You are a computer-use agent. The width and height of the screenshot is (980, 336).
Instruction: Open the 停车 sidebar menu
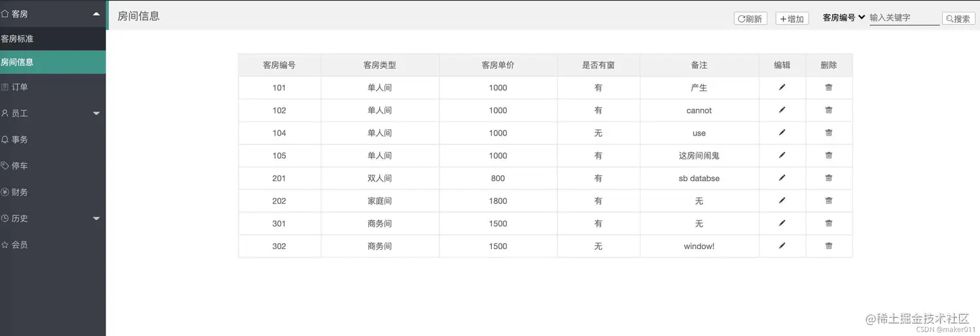(52, 166)
